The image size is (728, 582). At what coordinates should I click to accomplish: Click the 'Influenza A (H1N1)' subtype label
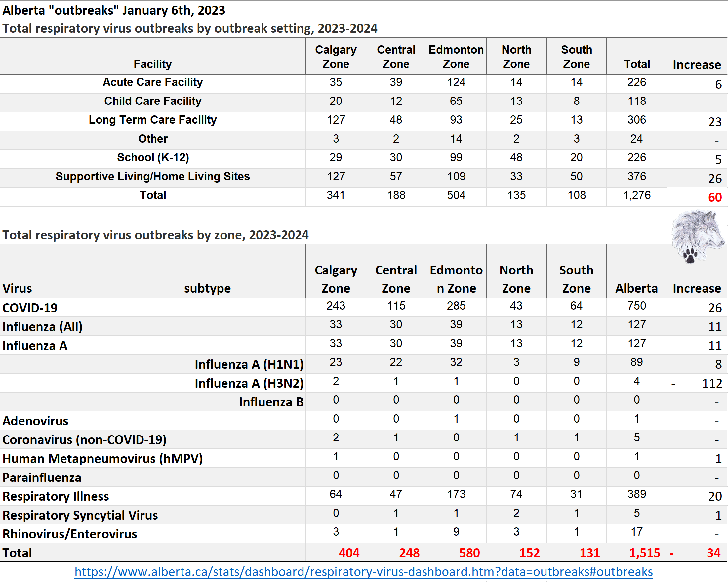pyautogui.click(x=249, y=365)
